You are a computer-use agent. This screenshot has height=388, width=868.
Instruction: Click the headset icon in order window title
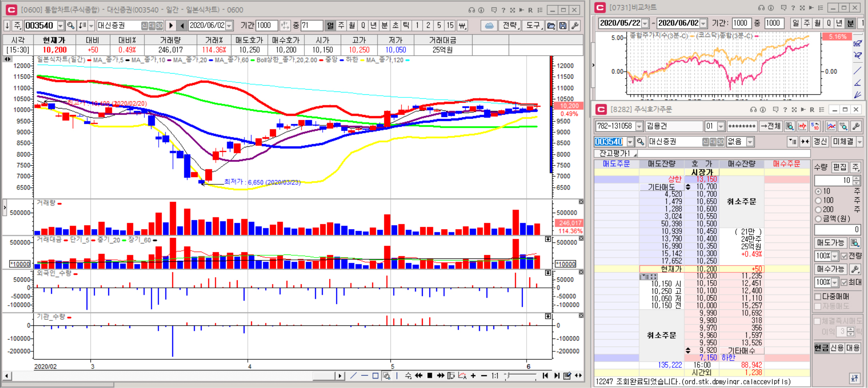(x=753, y=109)
